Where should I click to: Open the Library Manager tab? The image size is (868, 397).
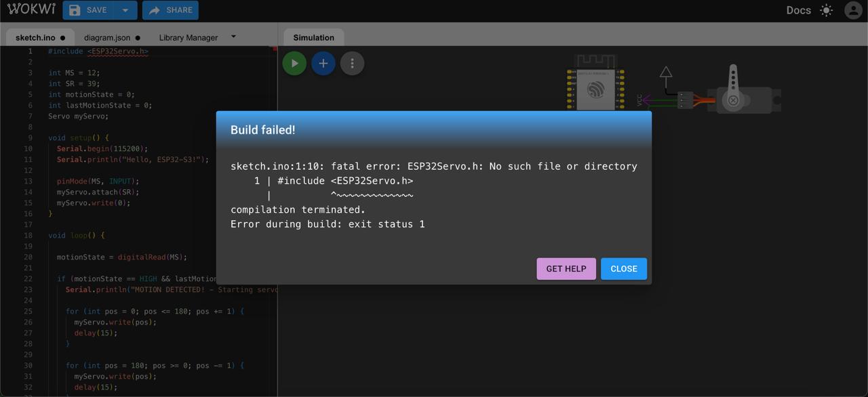189,38
